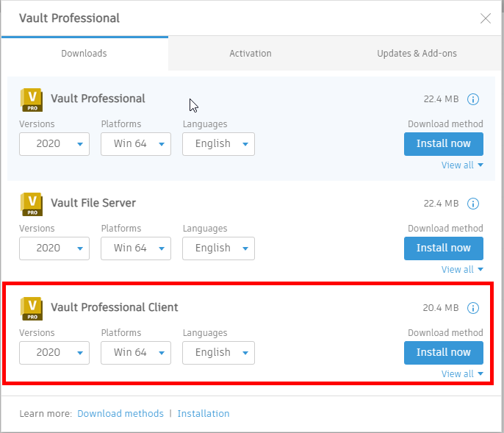Image resolution: width=504 pixels, height=433 pixels.
Task: Click the Vault File Server product icon
Action: coord(32,204)
